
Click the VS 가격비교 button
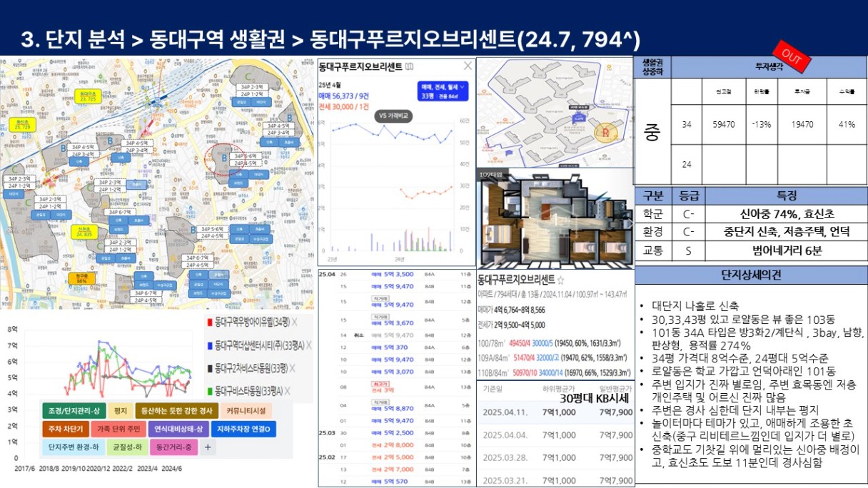(x=392, y=116)
